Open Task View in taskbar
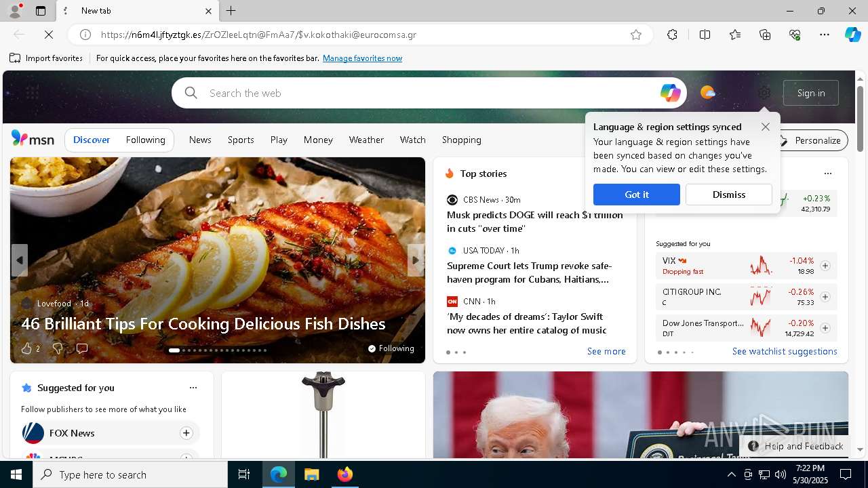Screen dimensions: 868x488 (x=244, y=474)
